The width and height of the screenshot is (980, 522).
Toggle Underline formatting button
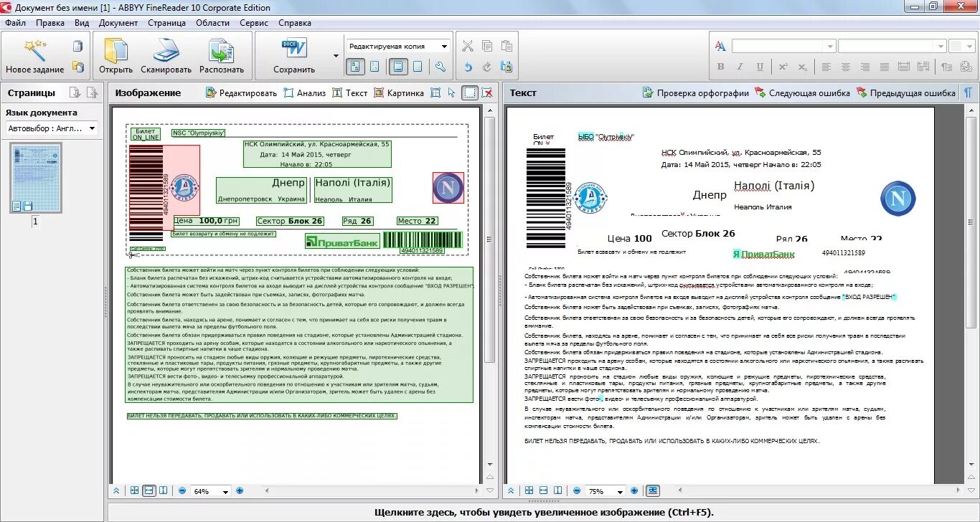pyautogui.click(x=760, y=67)
